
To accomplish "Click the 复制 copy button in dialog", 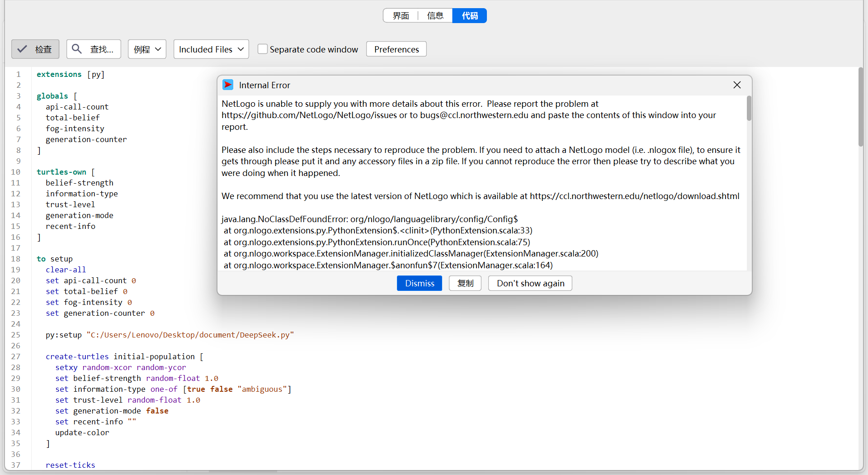I will (465, 283).
